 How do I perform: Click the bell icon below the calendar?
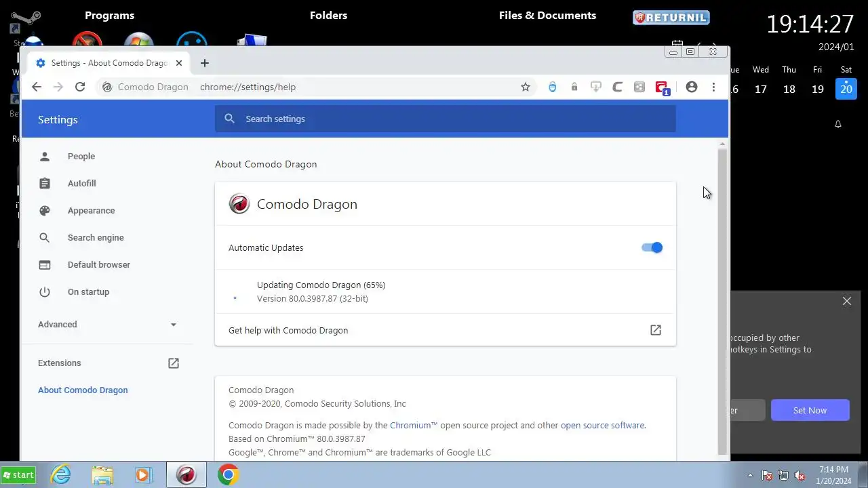click(838, 124)
